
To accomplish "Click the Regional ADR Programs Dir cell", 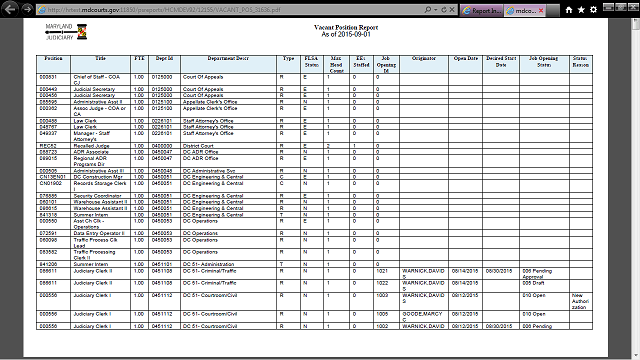I will 100,161.
